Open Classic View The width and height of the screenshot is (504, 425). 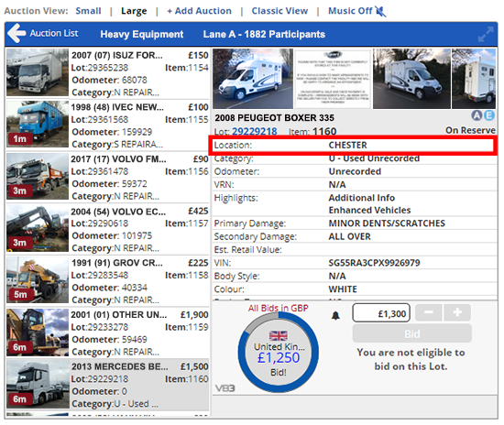[x=279, y=11]
